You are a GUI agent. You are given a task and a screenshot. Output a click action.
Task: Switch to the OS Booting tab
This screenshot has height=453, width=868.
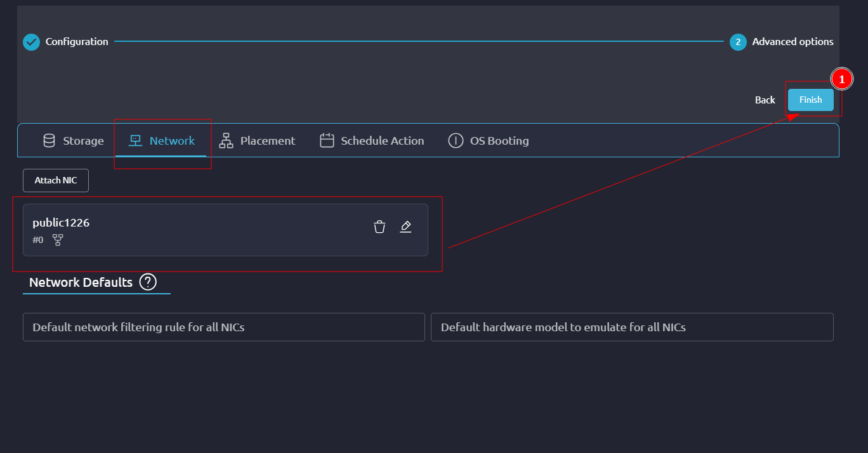click(489, 141)
